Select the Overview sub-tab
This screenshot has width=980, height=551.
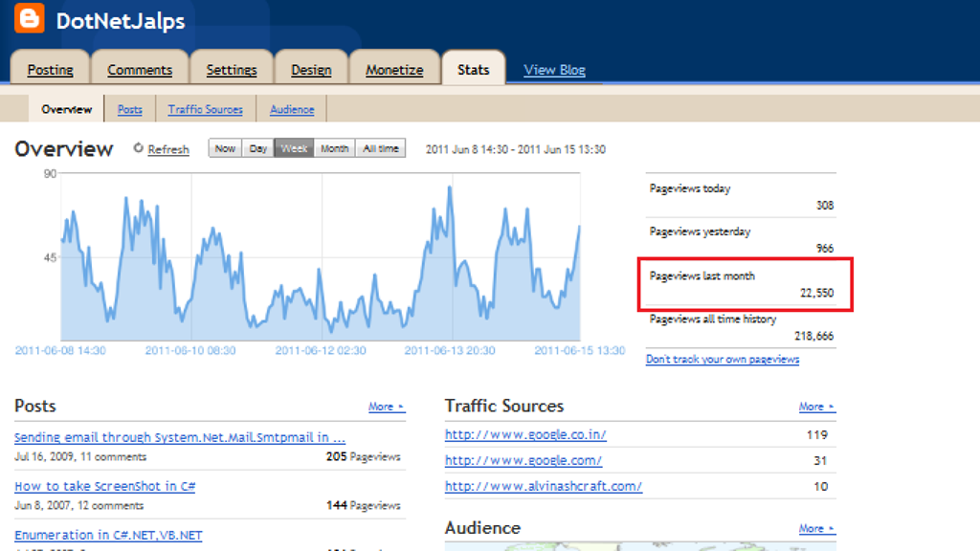(66, 109)
